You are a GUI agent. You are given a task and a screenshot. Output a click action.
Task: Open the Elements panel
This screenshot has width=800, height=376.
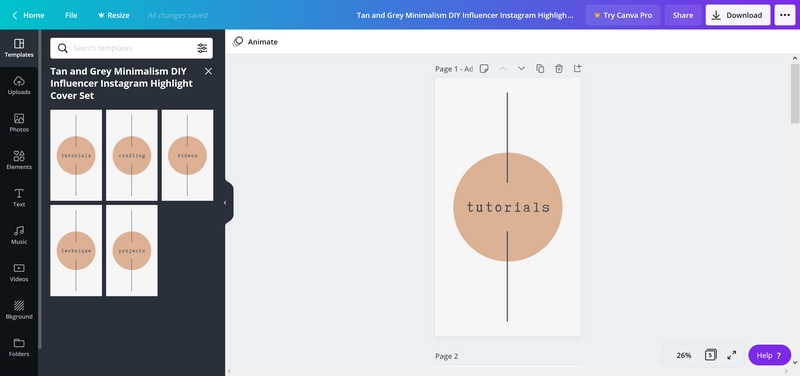(19, 160)
